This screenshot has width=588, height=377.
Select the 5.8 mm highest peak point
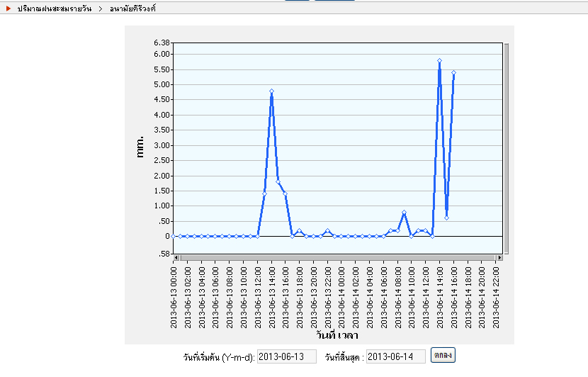[439, 61]
